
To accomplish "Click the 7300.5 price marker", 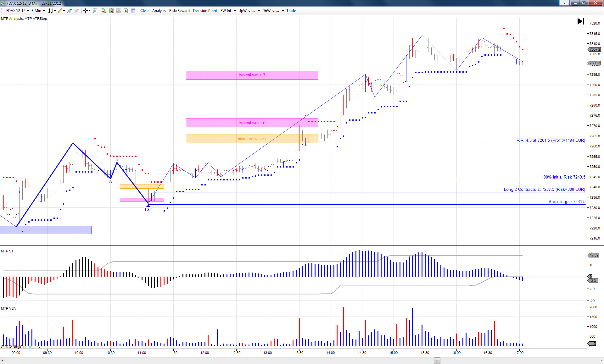I will [x=594, y=63].
